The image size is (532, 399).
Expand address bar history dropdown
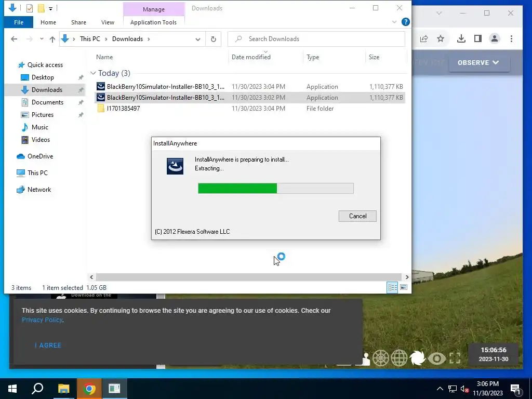pos(198,39)
